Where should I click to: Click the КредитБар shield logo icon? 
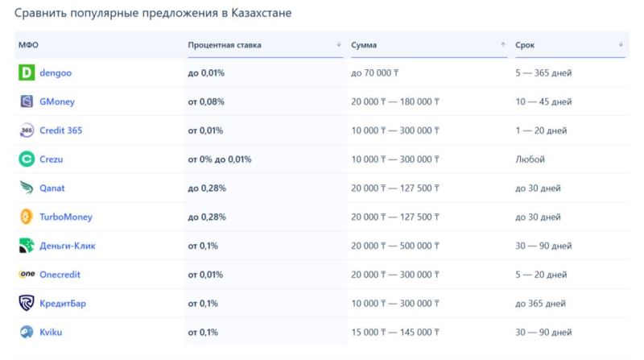[x=27, y=304]
